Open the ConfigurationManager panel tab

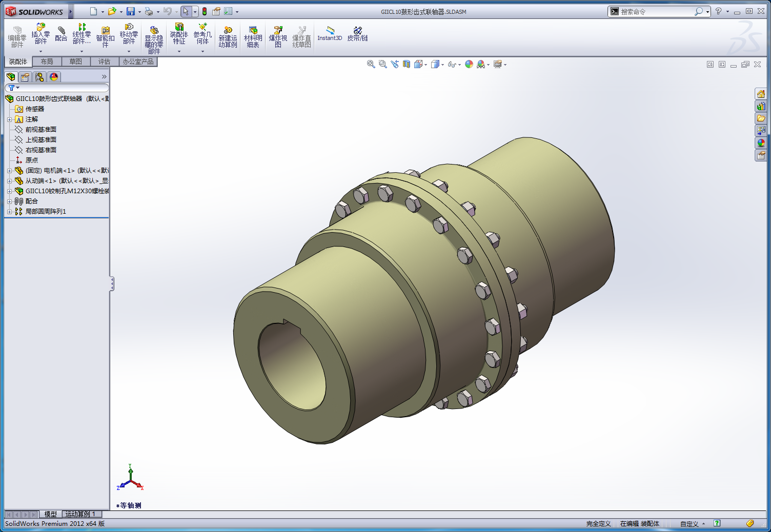tap(39, 77)
